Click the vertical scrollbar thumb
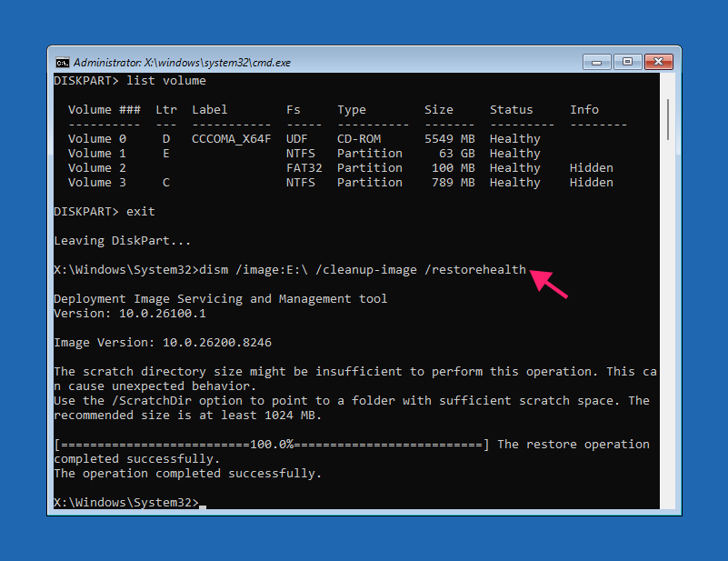 668,119
